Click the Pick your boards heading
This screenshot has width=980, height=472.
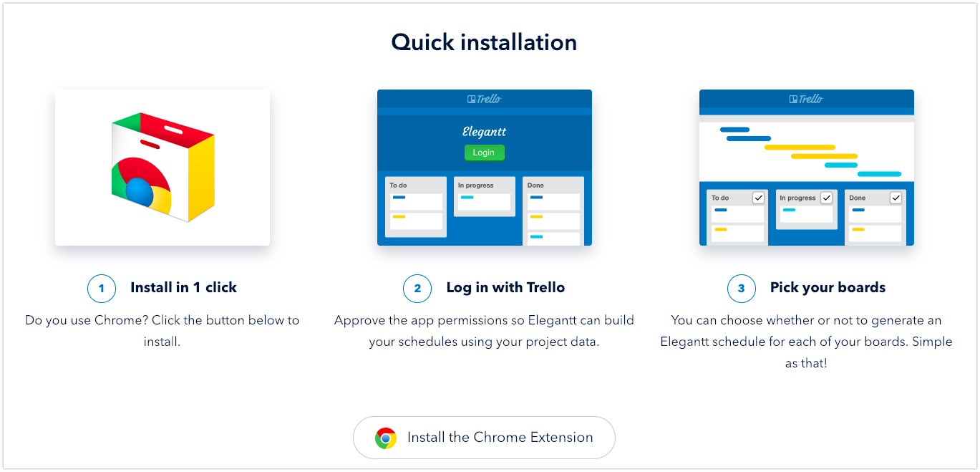coord(828,288)
